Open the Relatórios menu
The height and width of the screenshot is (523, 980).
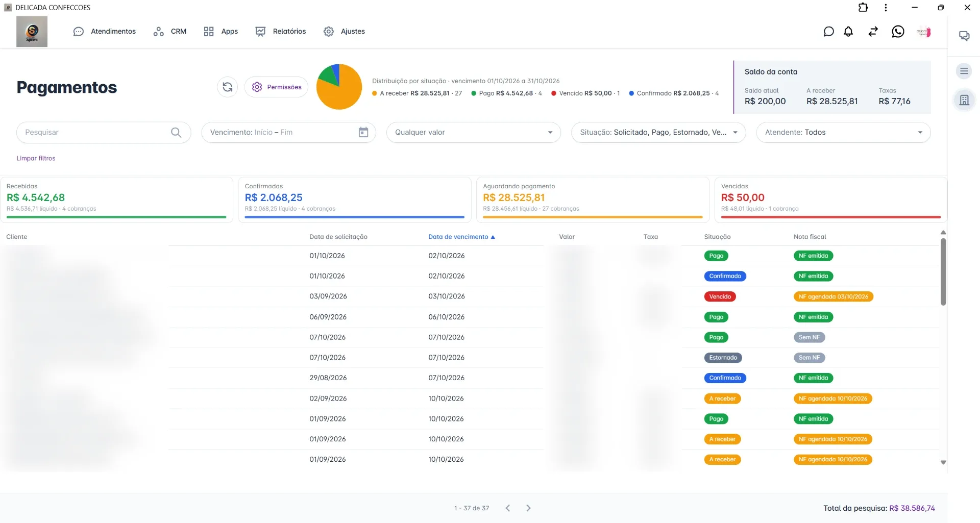pyautogui.click(x=281, y=32)
